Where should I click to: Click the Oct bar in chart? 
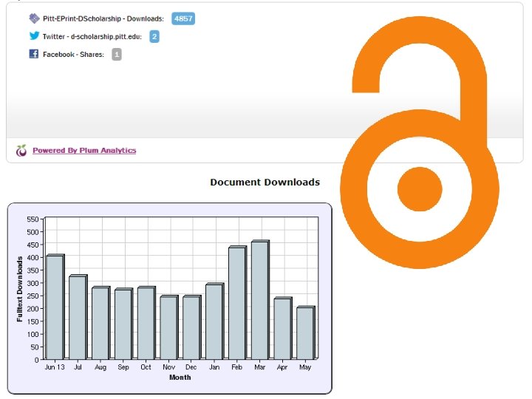(146, 323)
